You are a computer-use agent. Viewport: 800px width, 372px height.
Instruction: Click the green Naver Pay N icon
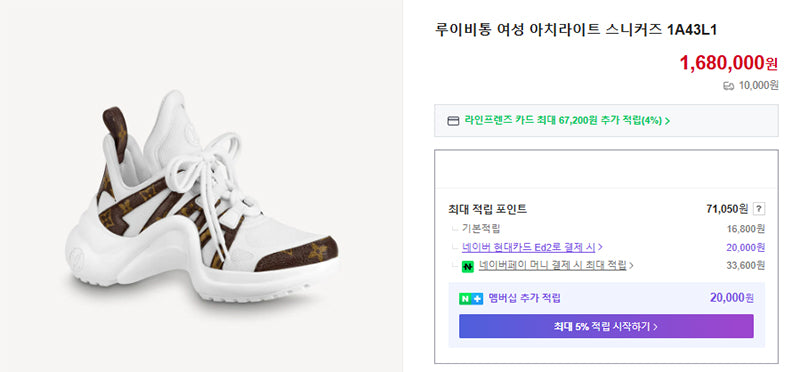[467, 266]
